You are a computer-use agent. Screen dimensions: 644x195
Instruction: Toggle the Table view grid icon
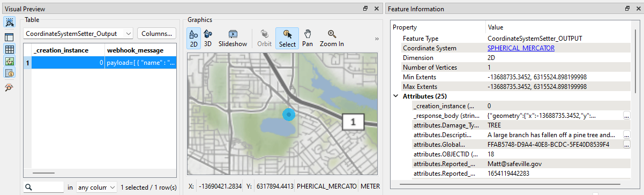tap(10, 49)
